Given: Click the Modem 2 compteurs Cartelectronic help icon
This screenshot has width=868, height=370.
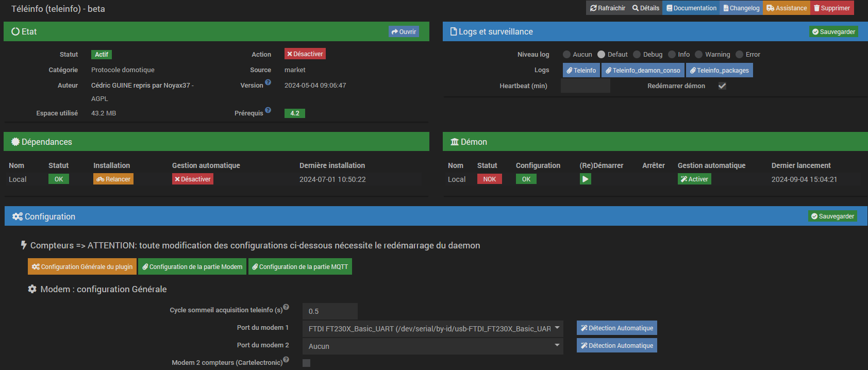Looking at the screenshot, I should pyautogui.click(x=286, y=359).
